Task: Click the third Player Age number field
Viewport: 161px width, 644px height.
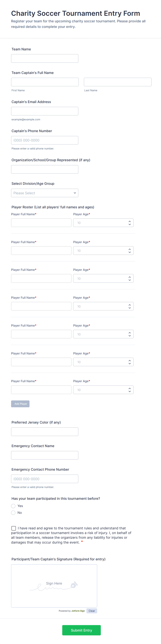Action: (103, 278)
